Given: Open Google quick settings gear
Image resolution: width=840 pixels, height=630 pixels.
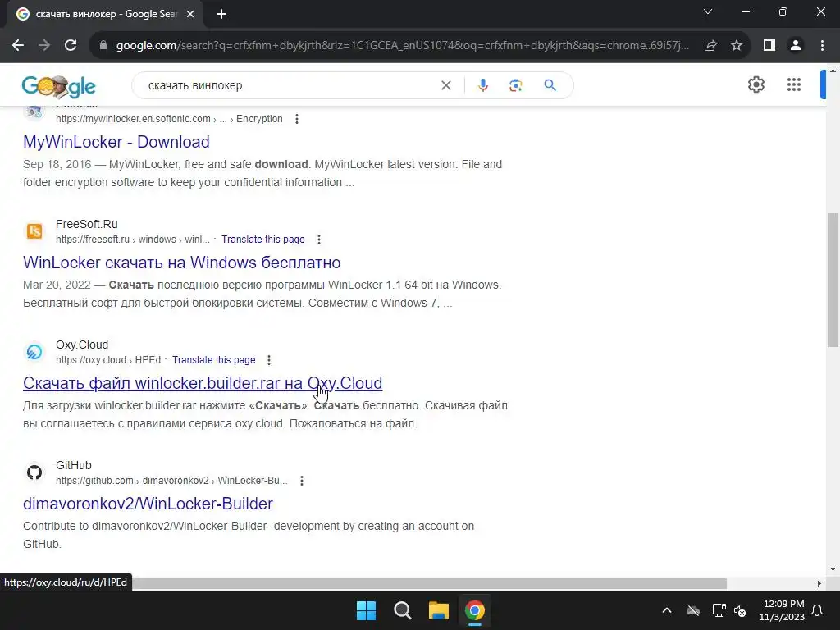Looking at the screenshot, I should [x=756, y=84].
